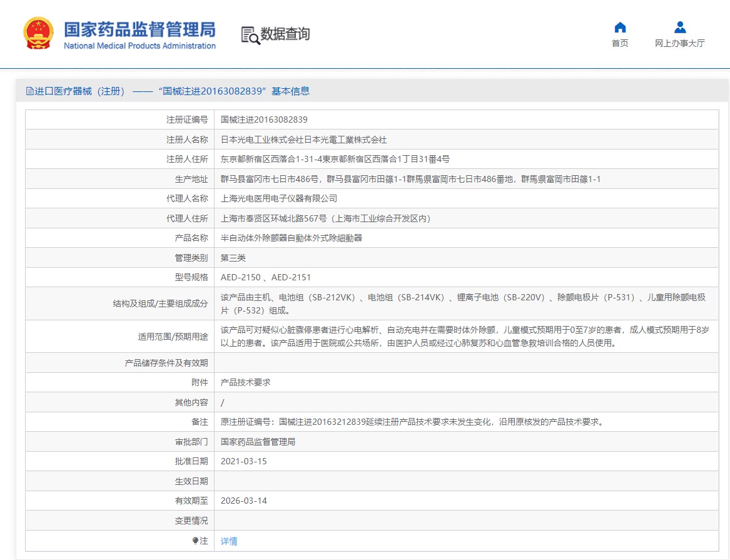This screenshot has height=560, width=730.
Task: Open the 网上办事大厅 navigation label
Action: pyautogui.click(x=680, y=43)
